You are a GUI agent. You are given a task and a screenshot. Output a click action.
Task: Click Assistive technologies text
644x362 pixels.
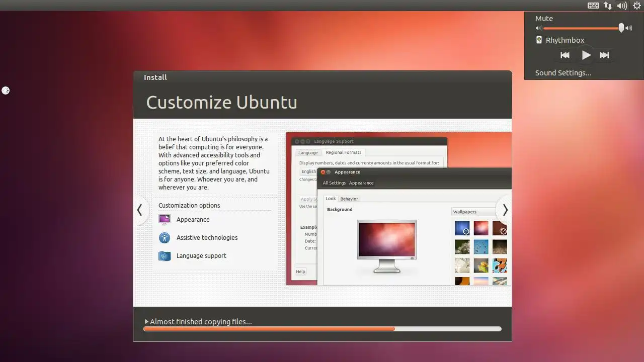[x=207, y=238]
